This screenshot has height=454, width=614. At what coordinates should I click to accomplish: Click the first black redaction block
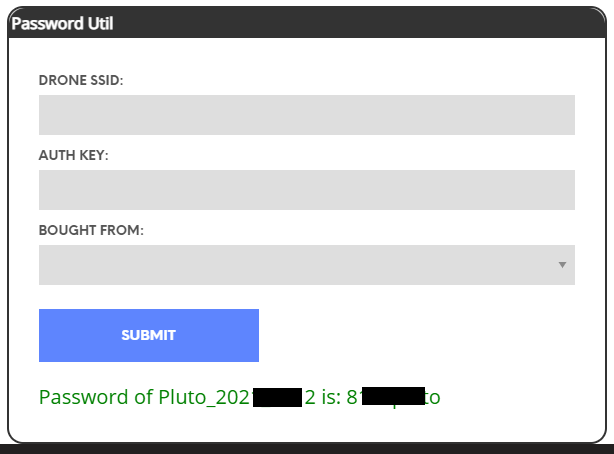click(x=278, y=397)
